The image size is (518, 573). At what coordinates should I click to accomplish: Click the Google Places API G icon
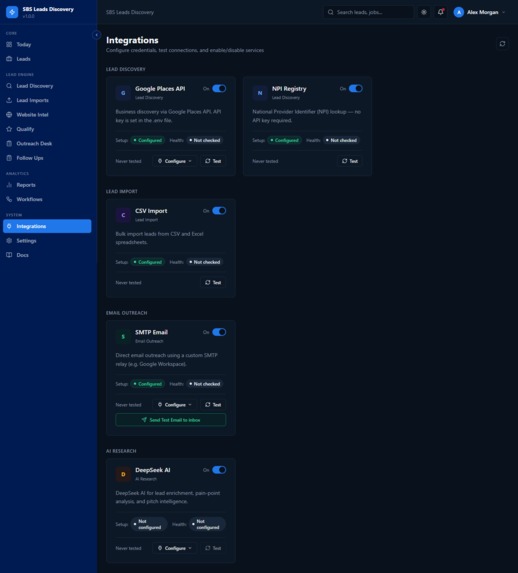coord(123,93)
